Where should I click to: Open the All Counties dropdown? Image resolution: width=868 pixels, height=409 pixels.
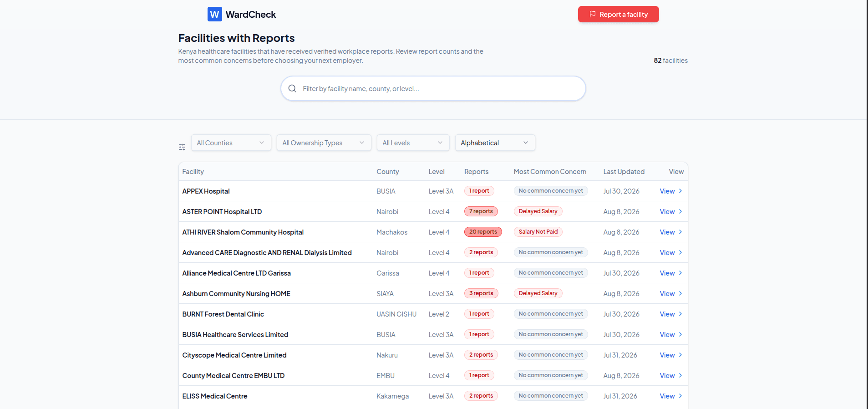click(x=231, y=143)
